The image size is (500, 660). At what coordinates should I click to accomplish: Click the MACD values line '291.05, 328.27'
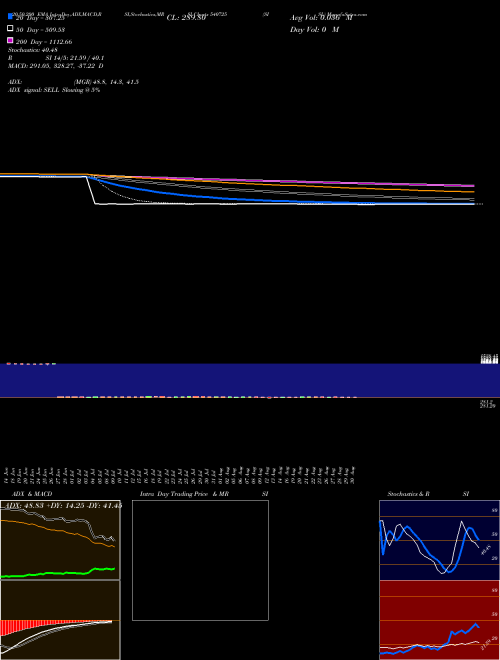(56, 66)
